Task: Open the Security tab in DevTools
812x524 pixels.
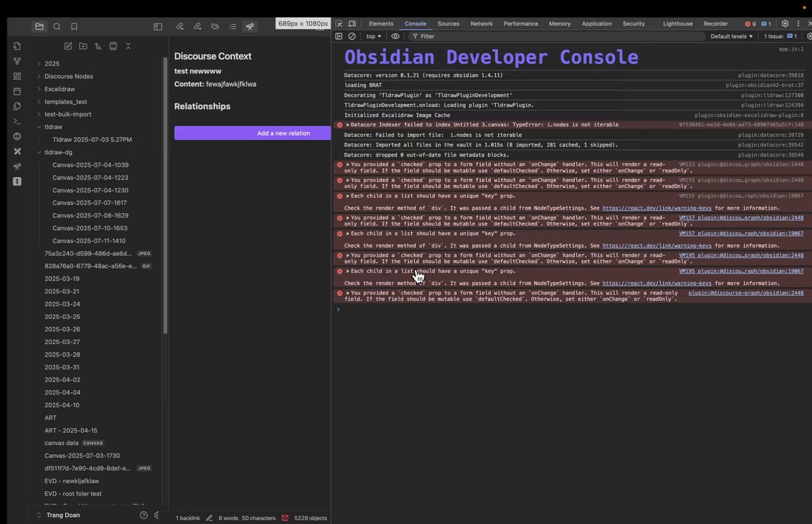Action: coord(634,23)
